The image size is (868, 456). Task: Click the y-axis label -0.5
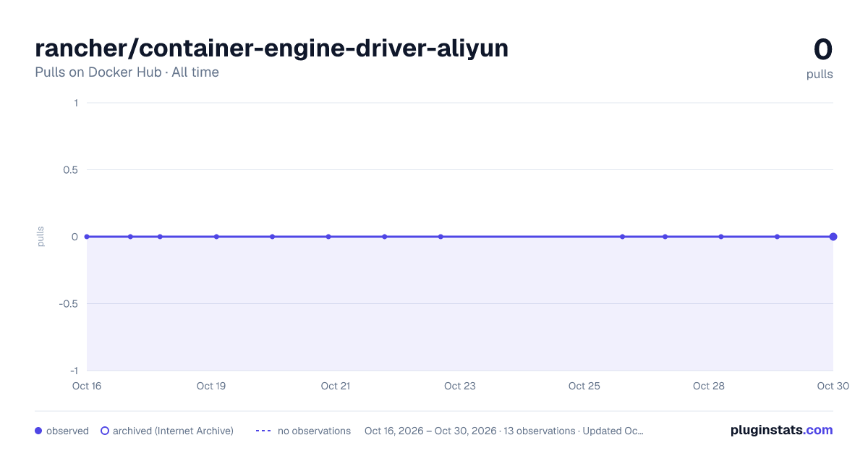pos(69,304)
